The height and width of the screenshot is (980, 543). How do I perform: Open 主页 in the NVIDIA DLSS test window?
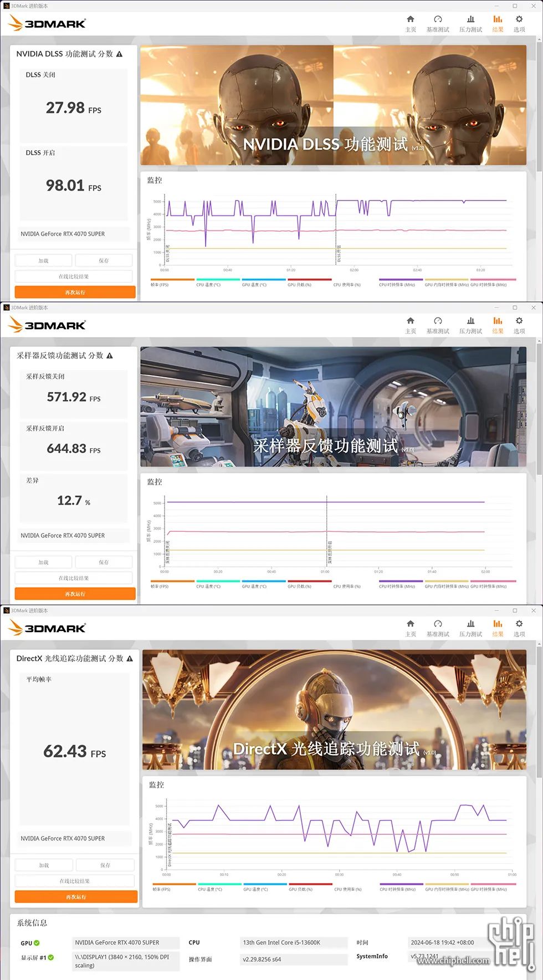[x=411, y=24]
